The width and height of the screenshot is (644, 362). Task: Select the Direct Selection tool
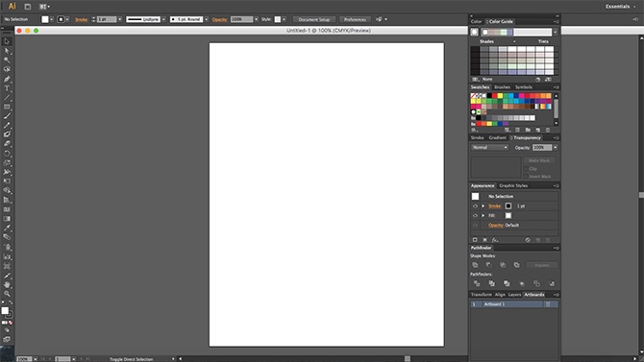(x=7, y=51)
